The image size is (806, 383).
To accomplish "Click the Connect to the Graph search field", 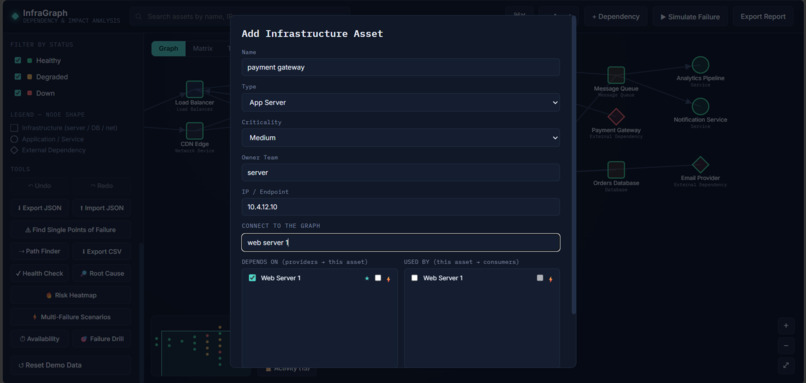I will click(x=400, y=242).
